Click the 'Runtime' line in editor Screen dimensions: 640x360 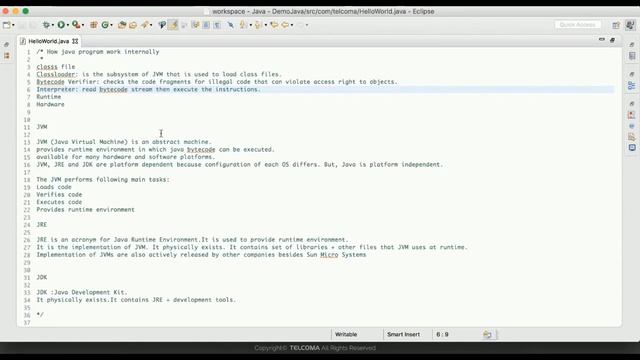pyautogui.click(x=49, y=97)
